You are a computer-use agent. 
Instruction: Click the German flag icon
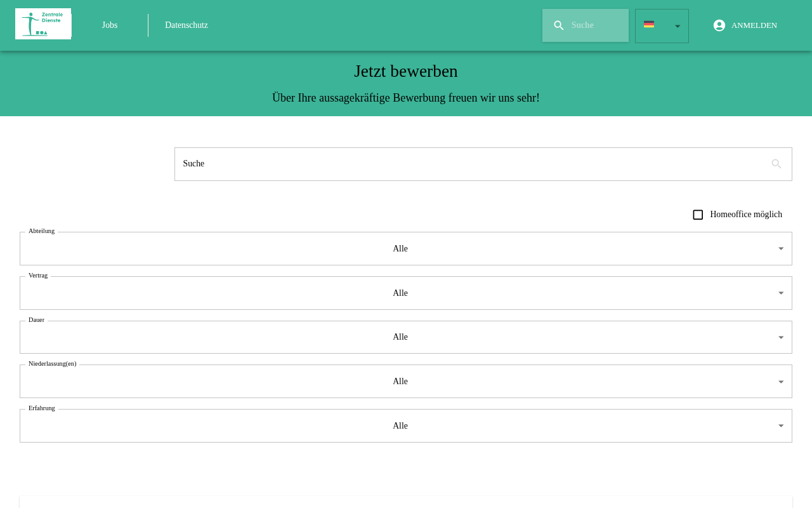(649, 25)
